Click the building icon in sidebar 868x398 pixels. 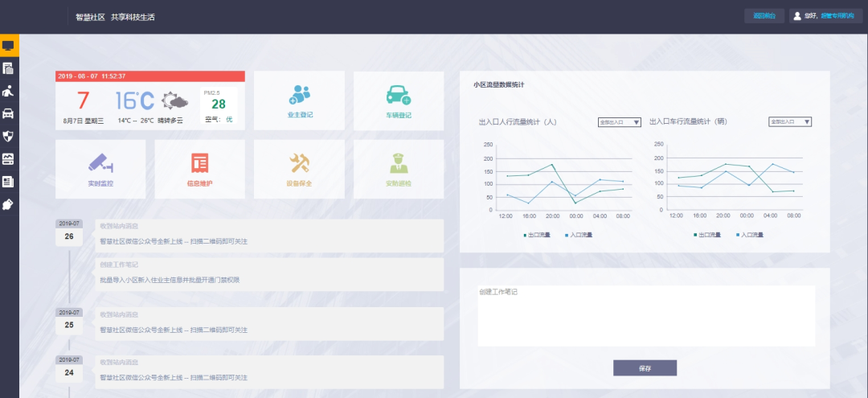[x=9, y=68]
